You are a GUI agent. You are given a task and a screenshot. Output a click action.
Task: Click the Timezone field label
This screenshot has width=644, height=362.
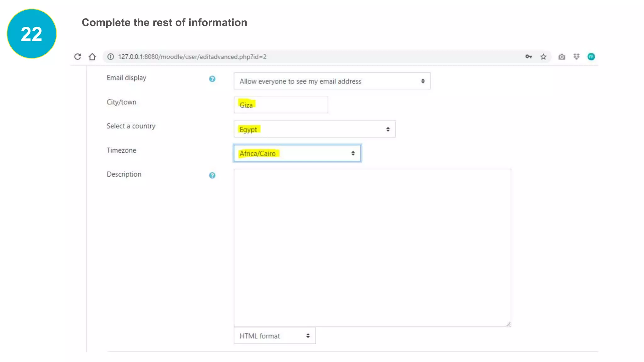coord(121,150)
